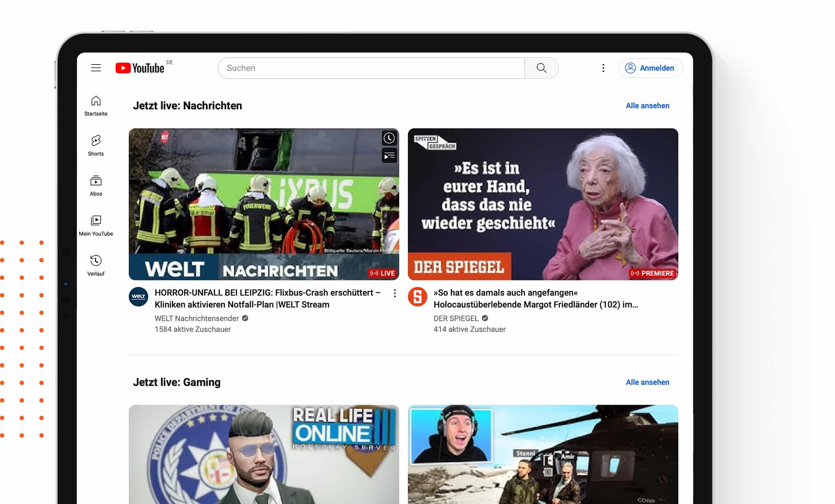The width and height of the screenshot is (835, 504).
Task: Click DER SPIEGEL channel name
Action: 456,318
